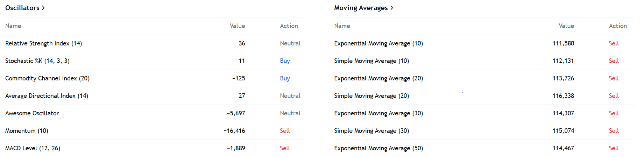The height and width of the screenshot is (158, 644).
Task: Select Simple Moving Average (10) entry
Action: pyautogui.click(x=371, y=61)
